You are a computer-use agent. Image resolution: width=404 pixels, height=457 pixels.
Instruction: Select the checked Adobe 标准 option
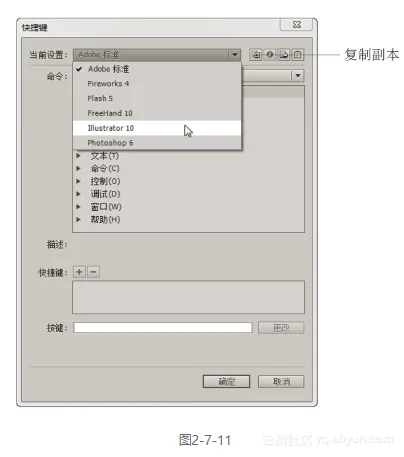coord(157,69)
